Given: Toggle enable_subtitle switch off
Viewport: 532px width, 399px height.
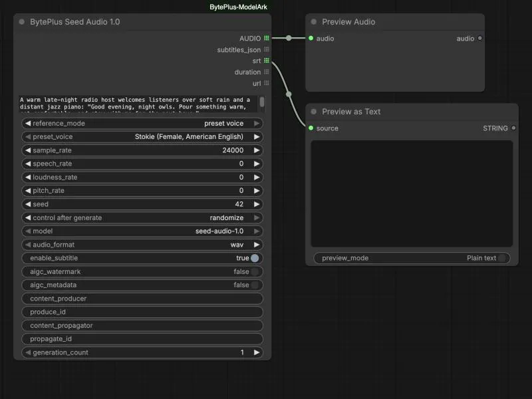Looking at the screenshot, I should click(255, 258).
